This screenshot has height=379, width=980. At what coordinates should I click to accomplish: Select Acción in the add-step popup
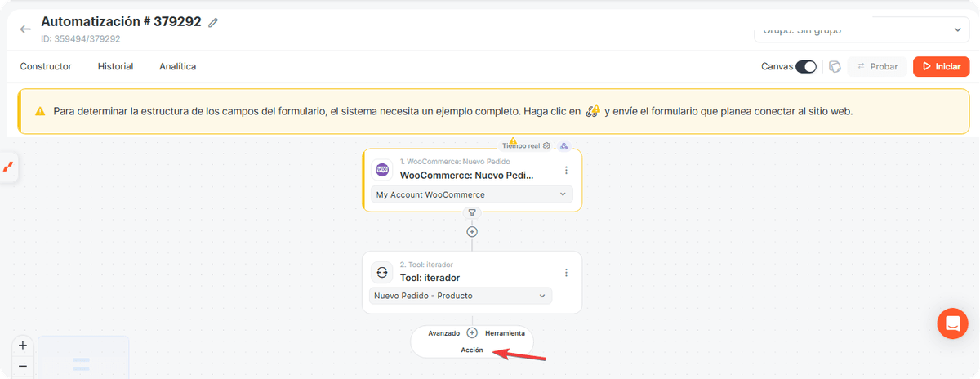point(472,350)
